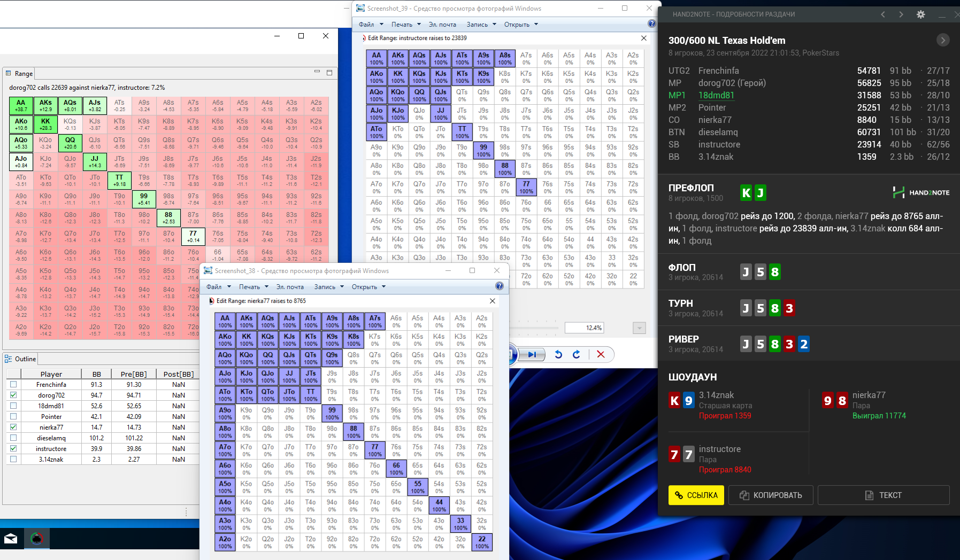
Task: Open Запись menu in Screenshot_38 viewer
Action: click(329, 286)
